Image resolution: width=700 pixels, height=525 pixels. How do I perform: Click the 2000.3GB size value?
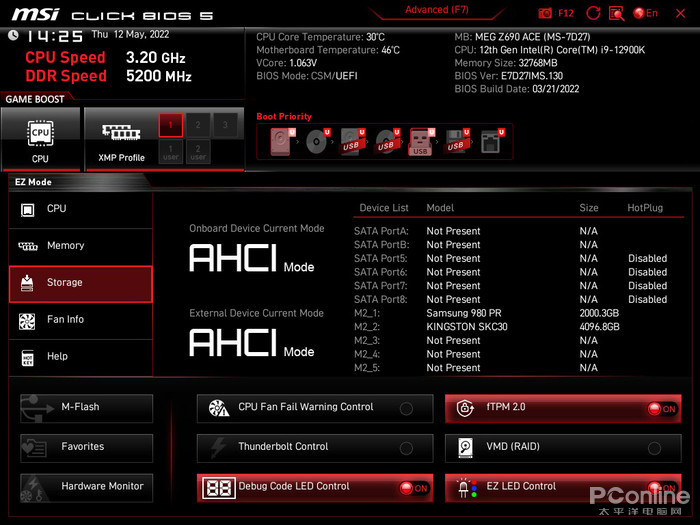(599, 313)
